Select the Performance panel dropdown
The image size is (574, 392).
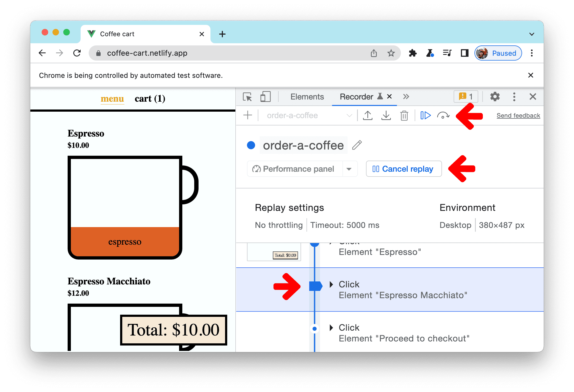pyautogui.click(x=349, y=169)
